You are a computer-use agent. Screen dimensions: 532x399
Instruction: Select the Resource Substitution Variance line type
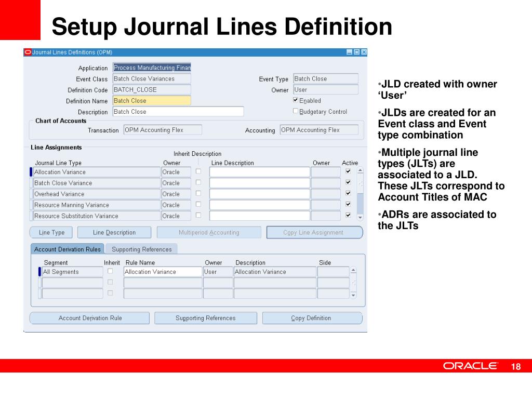(97, 216)
